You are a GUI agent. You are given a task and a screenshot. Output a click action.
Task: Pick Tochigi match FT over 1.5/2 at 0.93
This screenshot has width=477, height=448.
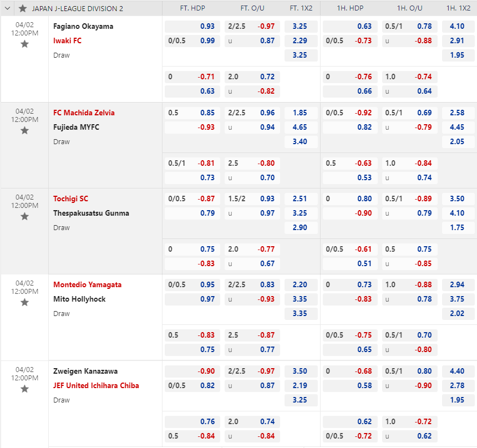(x=252, y=199)
